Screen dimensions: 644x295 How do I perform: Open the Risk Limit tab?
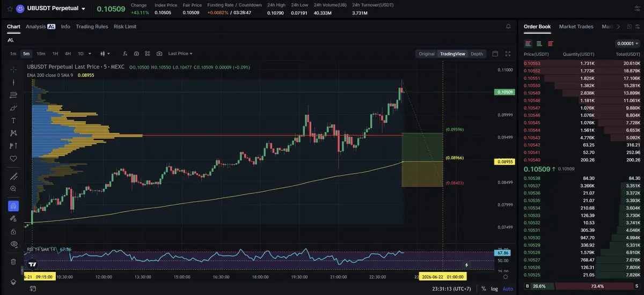[125, 26]
